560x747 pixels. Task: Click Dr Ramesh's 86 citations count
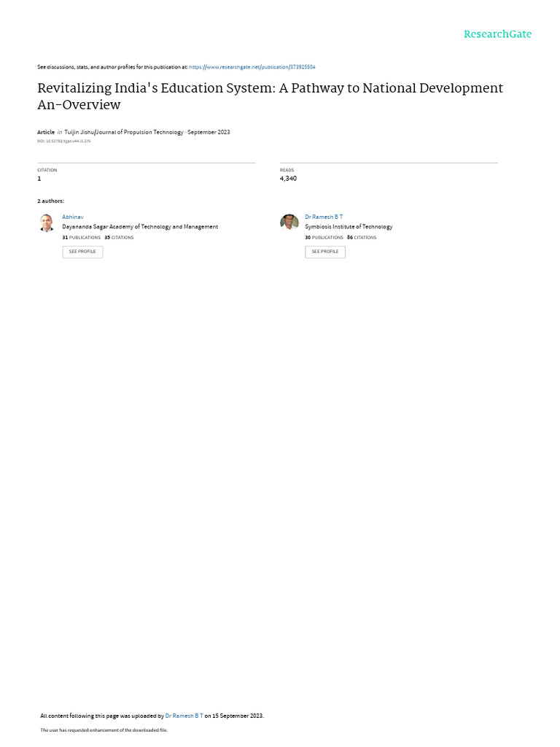[362, 237]
